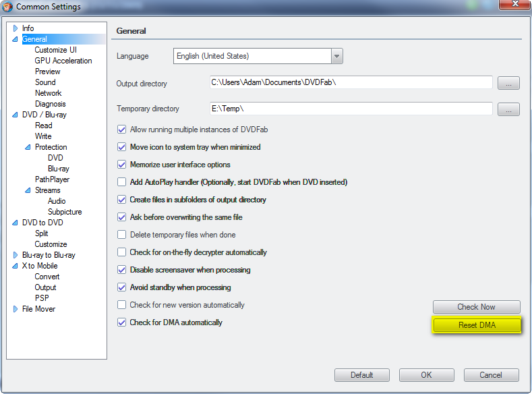Enable Check for on-the-fly decrypter automatically
532x394 pixels.
121,252
